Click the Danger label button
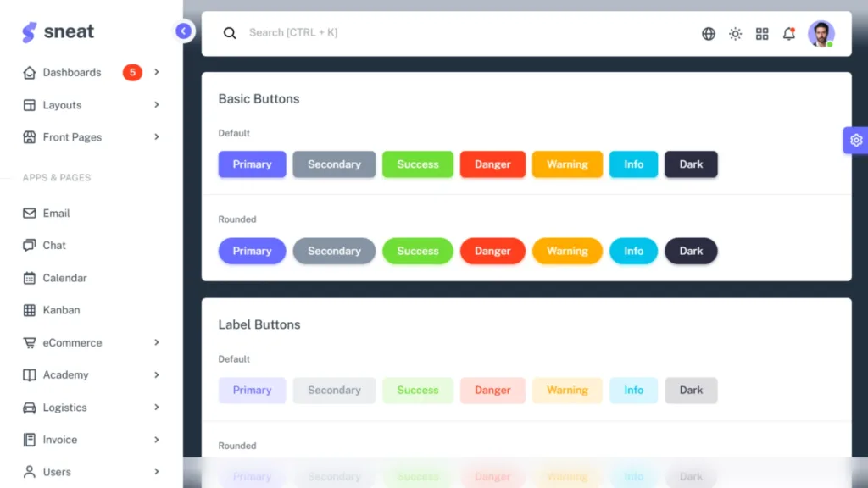Screen dimensions: 868x488 coord(492,390)
